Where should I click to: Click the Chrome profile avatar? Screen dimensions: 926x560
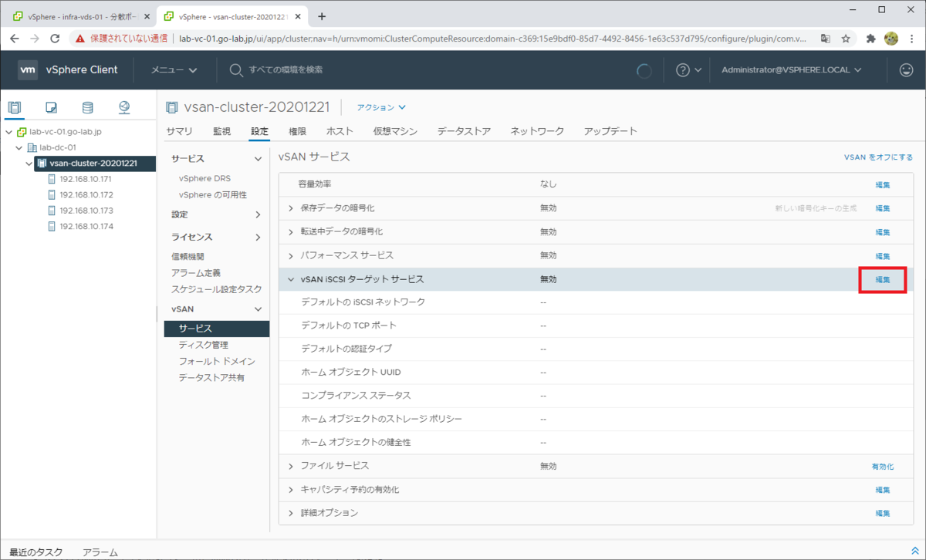pyautogui.click(x=891, y=38)
